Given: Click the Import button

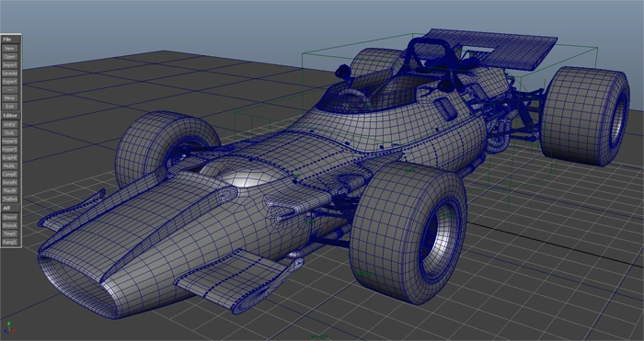Looking at the screenshot, I should [10, 65].
